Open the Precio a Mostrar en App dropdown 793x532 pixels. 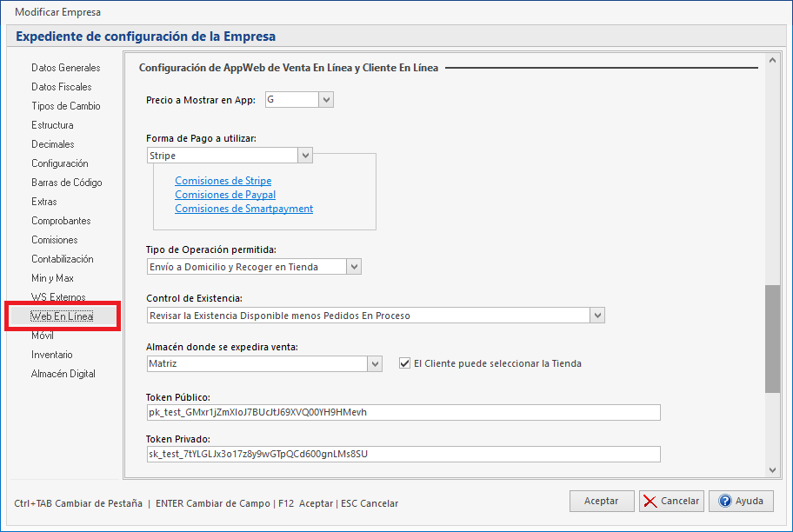(326, 100)
